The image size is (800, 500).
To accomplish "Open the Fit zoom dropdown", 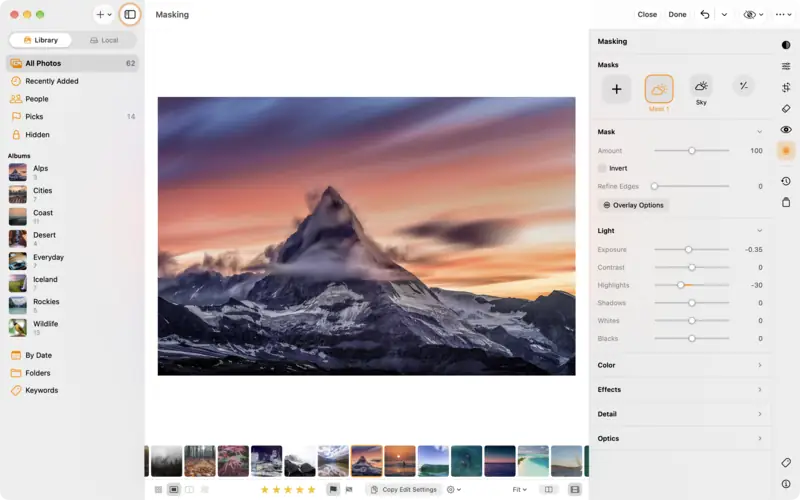I will pyautogui.click(x=519, y=489).
